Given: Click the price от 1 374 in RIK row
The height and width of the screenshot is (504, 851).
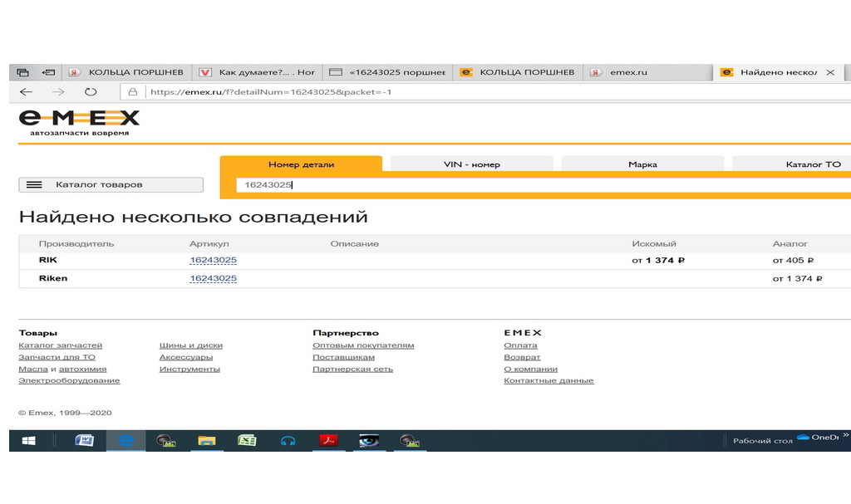Looking at the screenshot, I should click(x=658, y=261).
